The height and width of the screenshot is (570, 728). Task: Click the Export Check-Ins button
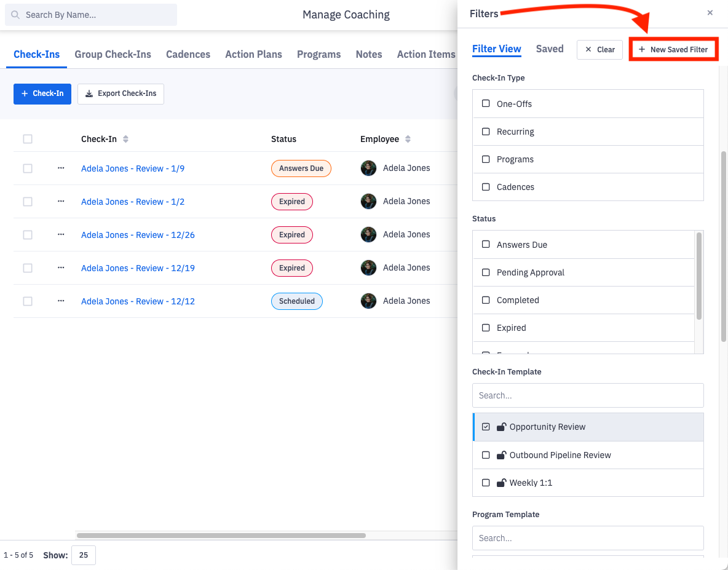tap(121, 93)
